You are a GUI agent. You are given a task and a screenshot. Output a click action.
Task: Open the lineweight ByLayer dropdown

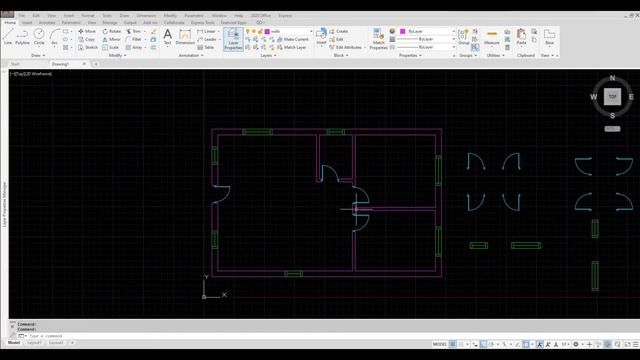click(x=426, y=39)
